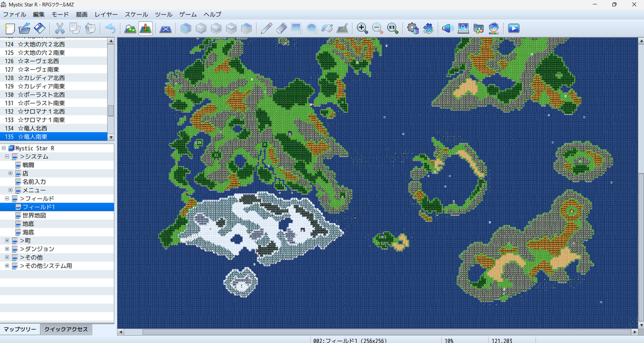Screen dimensions: 644x343
Task: Select the Shadow Pen tool
Action: 341,28
